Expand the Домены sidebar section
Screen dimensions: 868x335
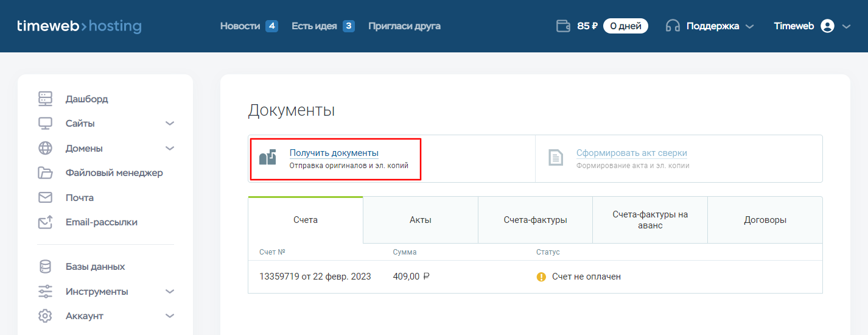click(170, 149)
